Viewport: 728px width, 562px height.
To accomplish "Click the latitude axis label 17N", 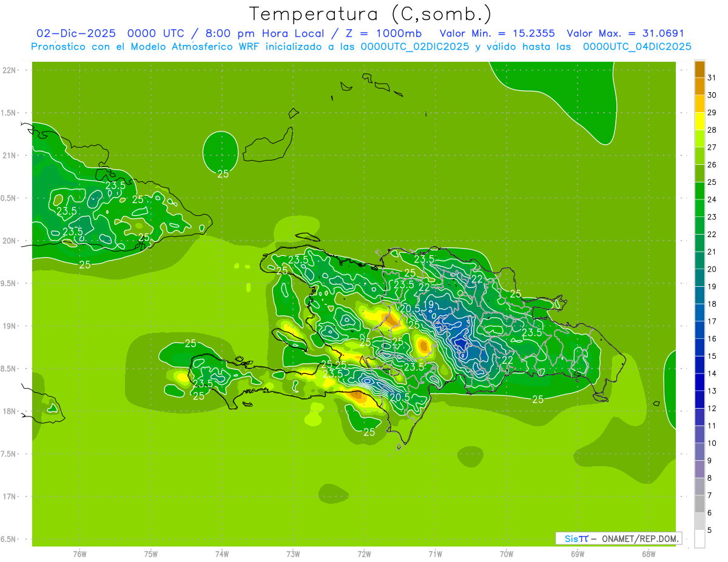I will click(10, 497).
